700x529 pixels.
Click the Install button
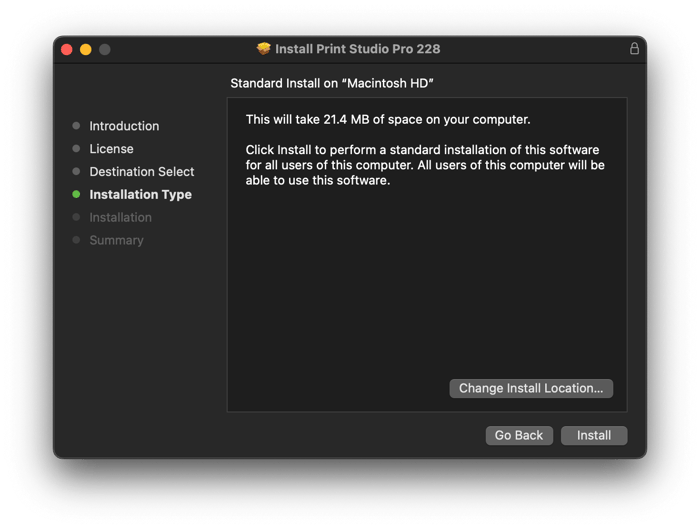coord(594,435)
